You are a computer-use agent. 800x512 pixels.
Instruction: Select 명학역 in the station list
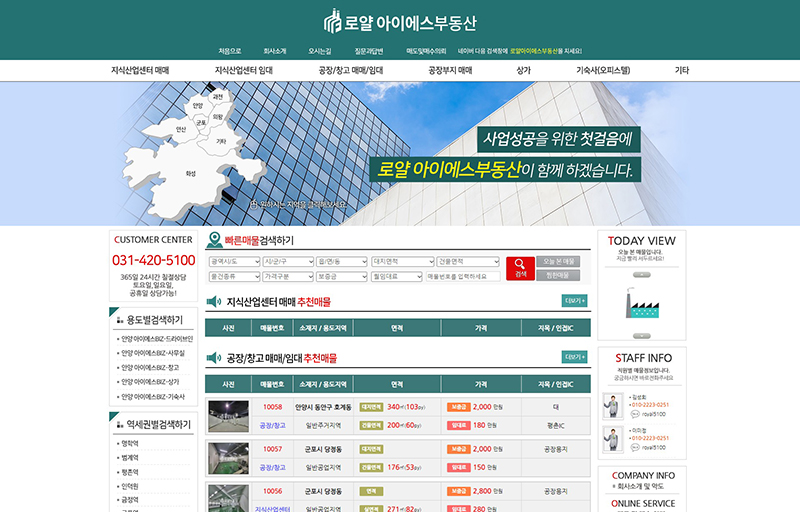click(x=130, y=443)
